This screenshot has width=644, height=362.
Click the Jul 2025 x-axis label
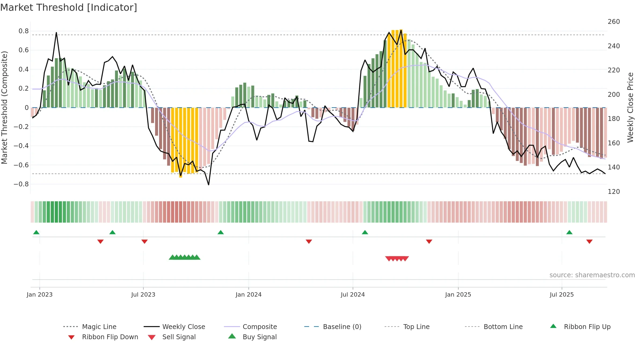[x=562, y=294]
